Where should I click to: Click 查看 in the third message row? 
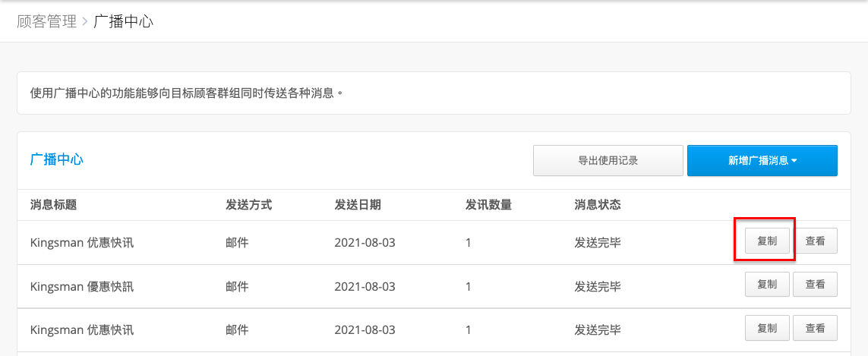pos(815,329)
